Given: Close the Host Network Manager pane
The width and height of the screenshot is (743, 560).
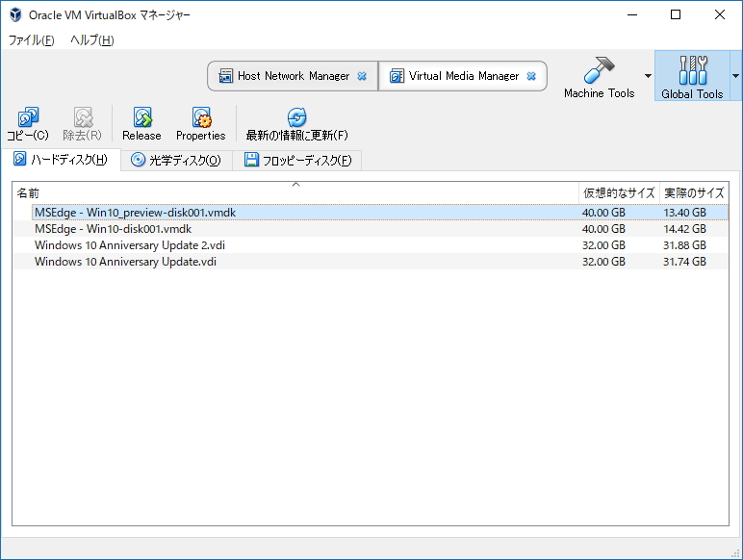Looking at the screenshot, I should click(x=362, y=76).
